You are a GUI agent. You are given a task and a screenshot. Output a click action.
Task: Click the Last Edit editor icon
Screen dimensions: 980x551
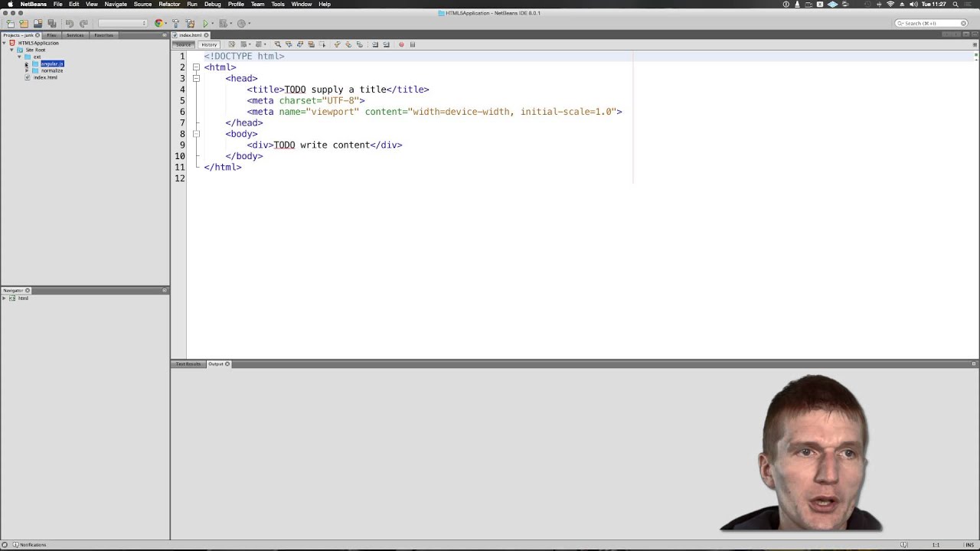(232, 44)
